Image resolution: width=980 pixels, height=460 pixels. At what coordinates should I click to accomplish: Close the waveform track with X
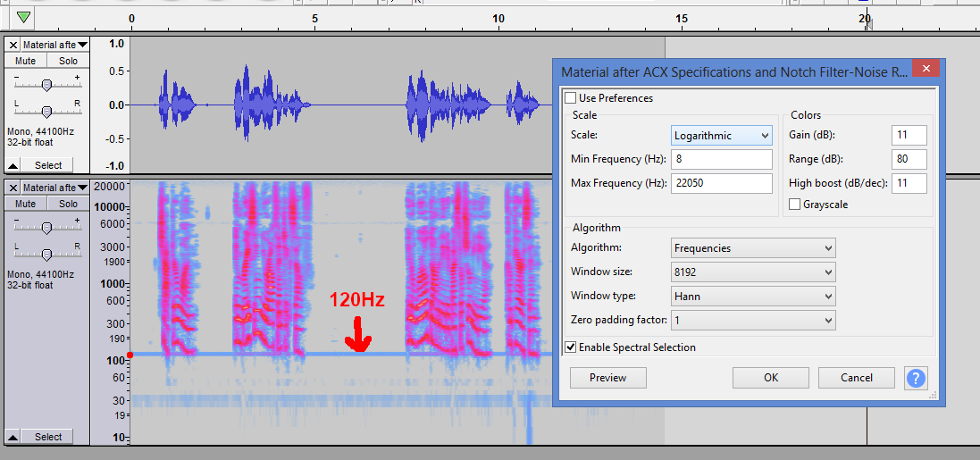pos(13,45)
